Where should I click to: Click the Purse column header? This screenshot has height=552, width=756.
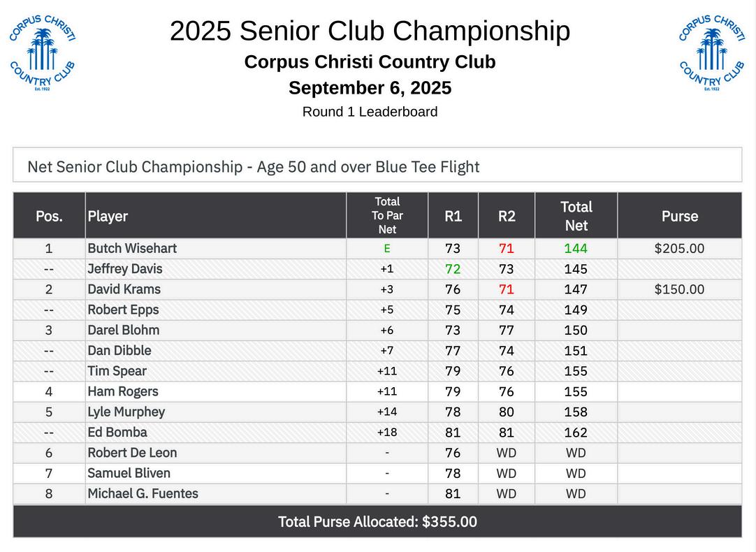pos(680,216)
